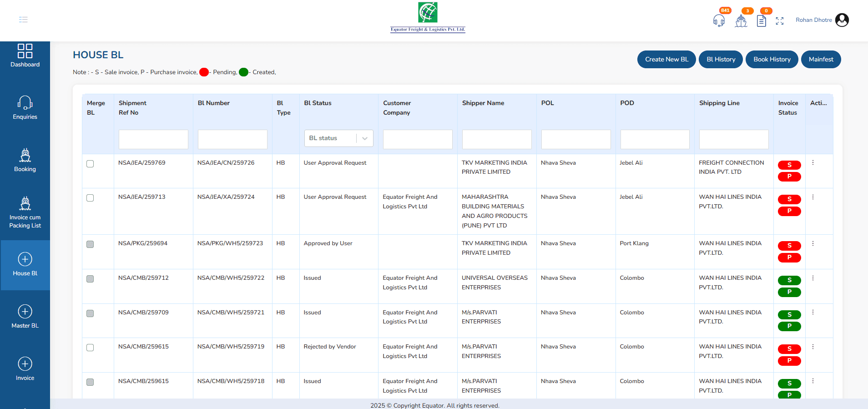
Task: Click green S invoice badge for NSA/CMB/259712
Action: 789,280
